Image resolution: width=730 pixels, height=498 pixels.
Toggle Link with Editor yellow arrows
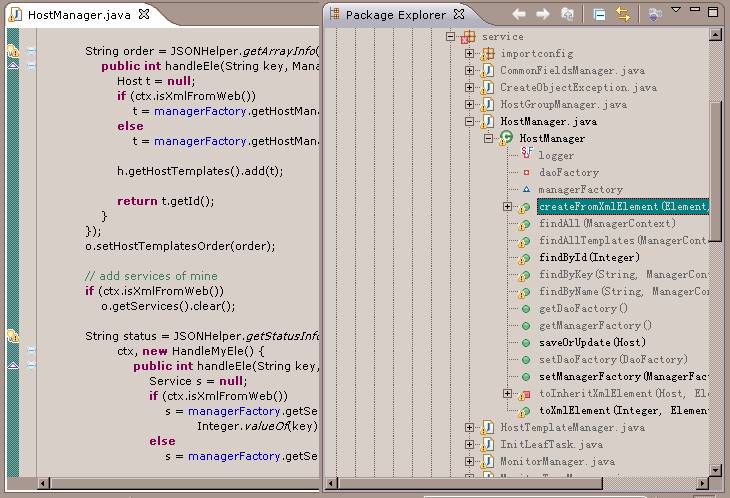click(x=623, y=14)
